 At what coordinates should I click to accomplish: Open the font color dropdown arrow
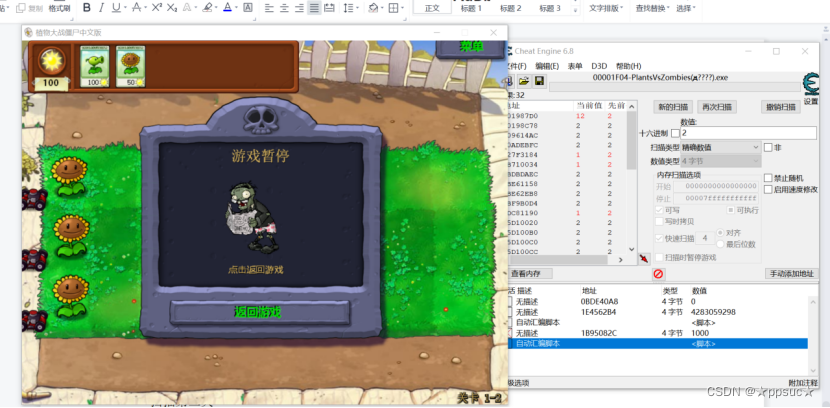point(236,8)
